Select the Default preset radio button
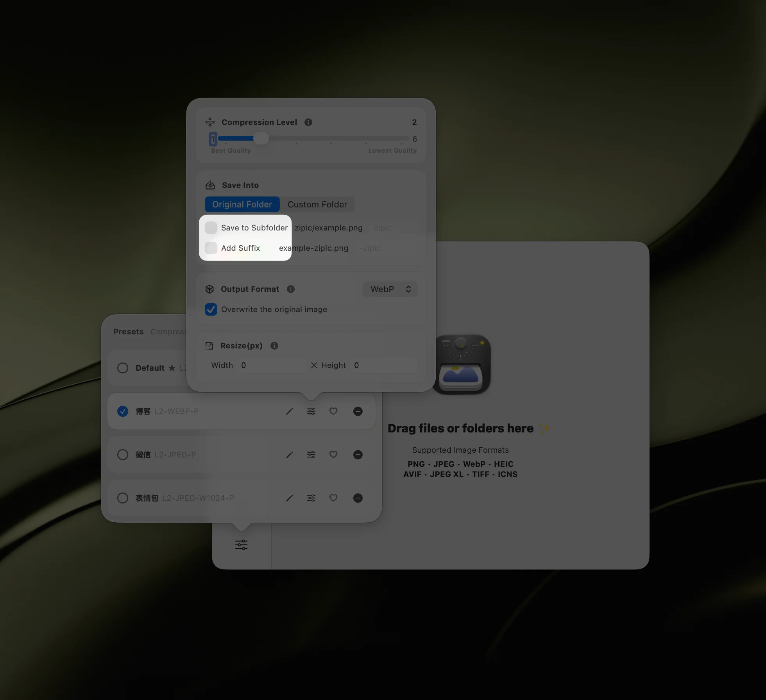The height and width of the screenshot is (700, 766). (x=123, y=368)
